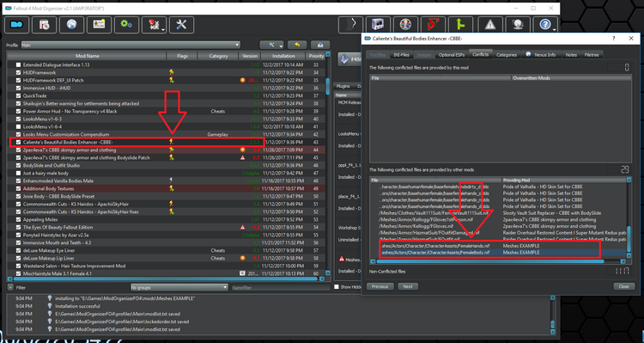Switch to the Plugins tab in main window
This screenshot has height=343, width=644.
coord(343,86)
